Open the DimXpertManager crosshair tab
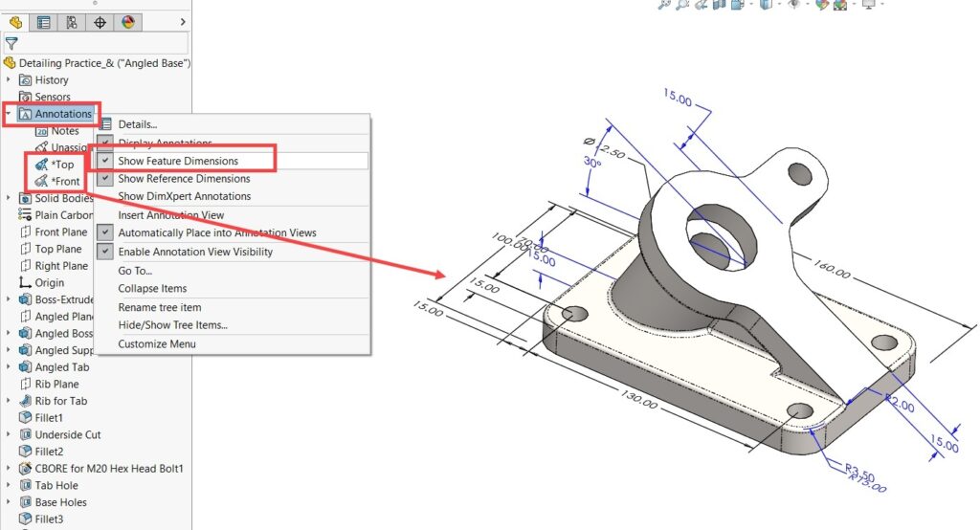The height and width of the screenshot is (530, 980). point(100,22)
